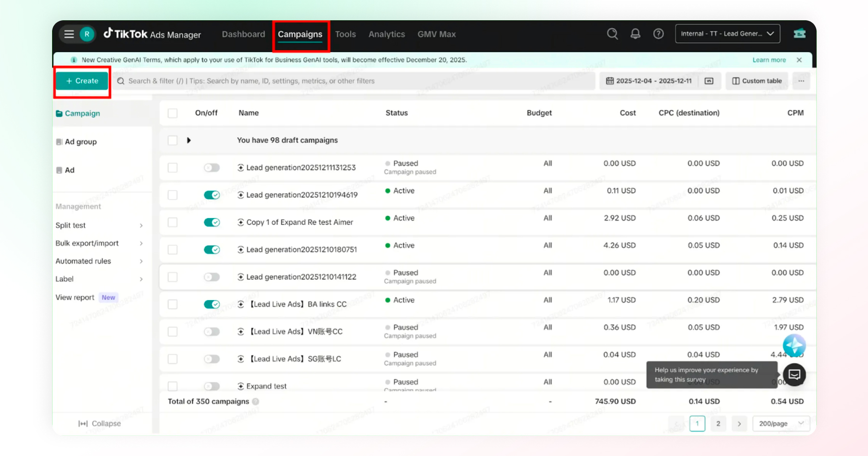Click the icon beside Lead generation20251210194619

pyautogui.click(x=241, y=195)
